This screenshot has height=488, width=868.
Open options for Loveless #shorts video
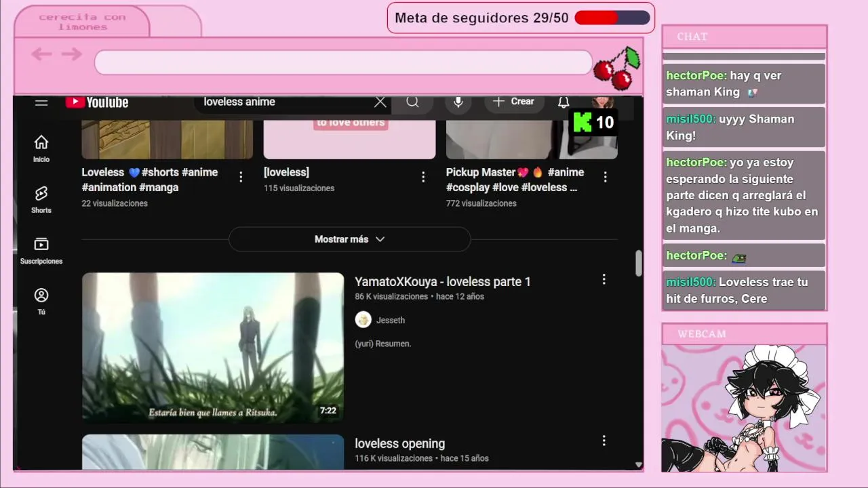pos(241,177)
